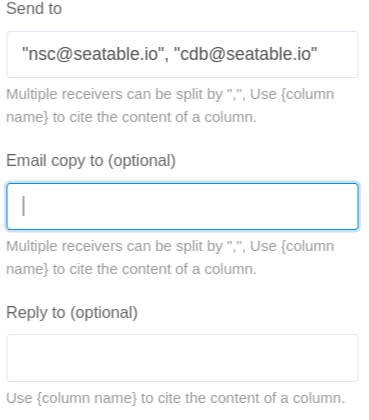
Task: Click the cdb@seatable.io address text
Action: pos(245,54)
